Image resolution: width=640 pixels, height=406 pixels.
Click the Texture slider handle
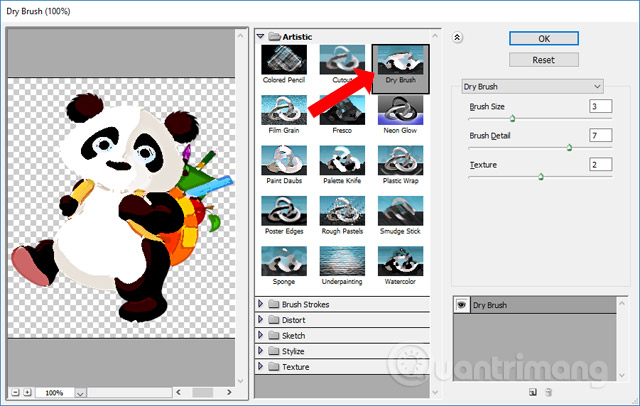tap(541, 177)
